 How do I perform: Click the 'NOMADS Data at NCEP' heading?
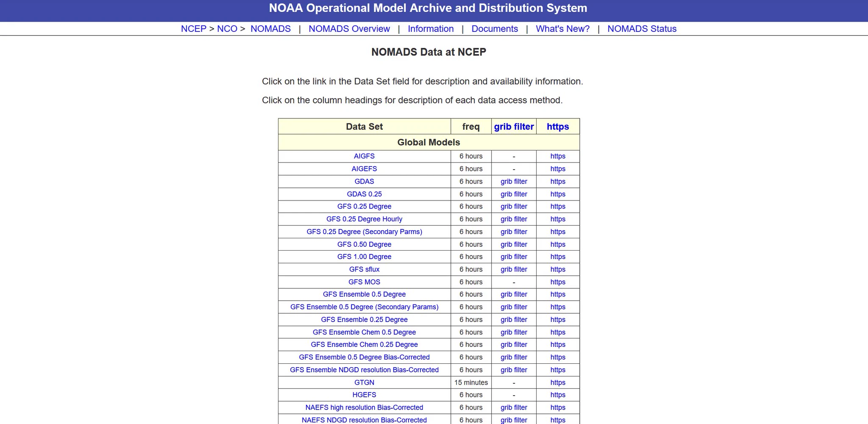point(428,52)
